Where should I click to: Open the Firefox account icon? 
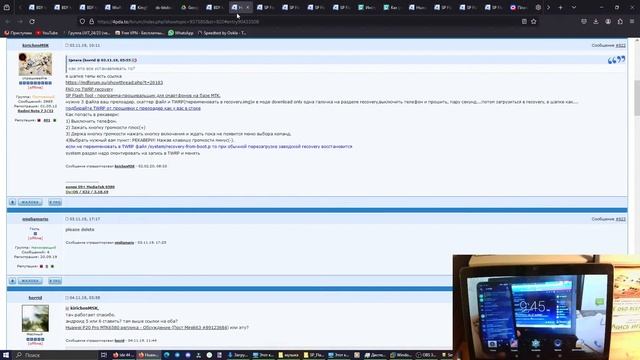tap(608, 21)
